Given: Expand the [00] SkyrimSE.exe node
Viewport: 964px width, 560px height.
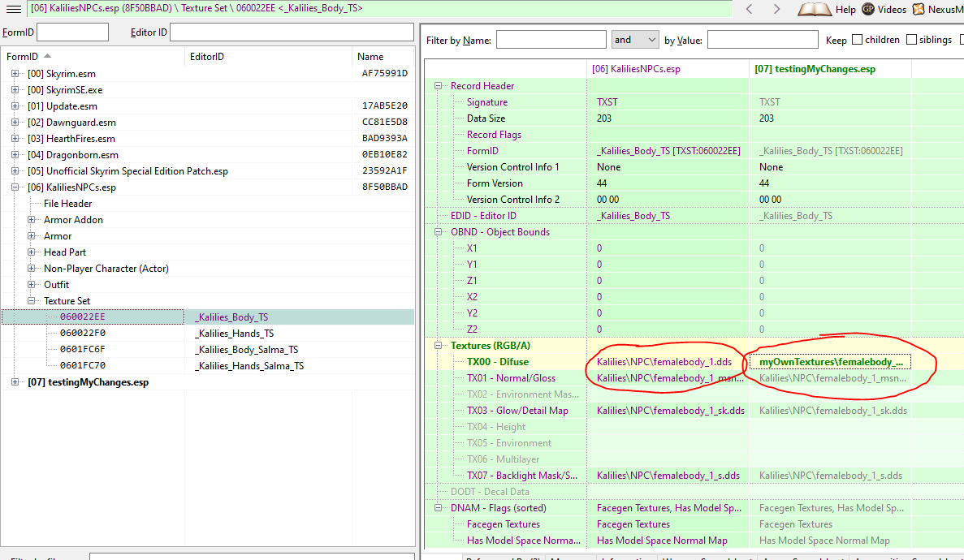Looking at the screenshot, I should pos(15,90).
